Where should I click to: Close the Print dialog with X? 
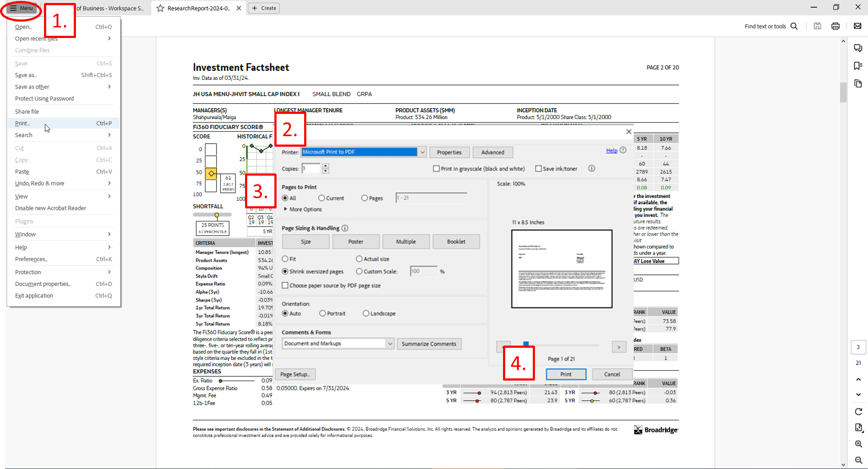(x=629, y=132)
